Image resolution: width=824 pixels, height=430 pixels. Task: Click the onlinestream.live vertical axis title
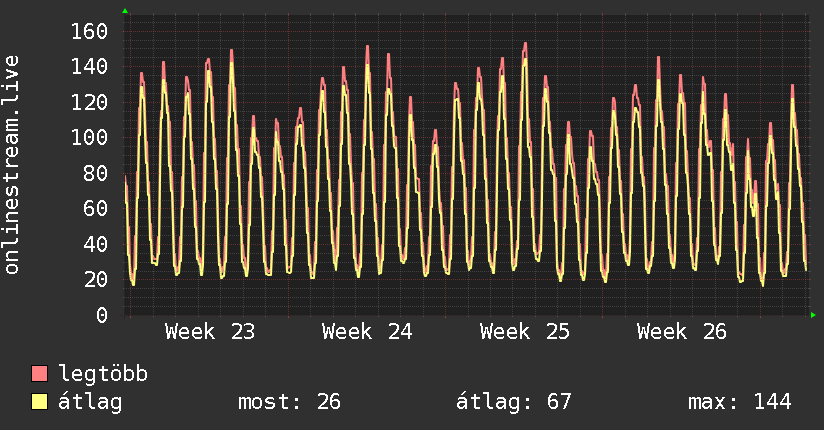click(x=11, y=165)
